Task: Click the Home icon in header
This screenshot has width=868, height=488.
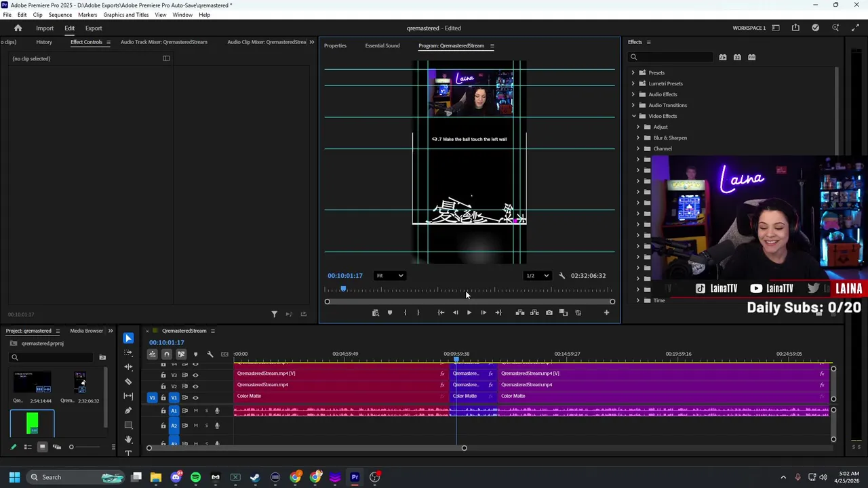Action: tap(18, 28)
